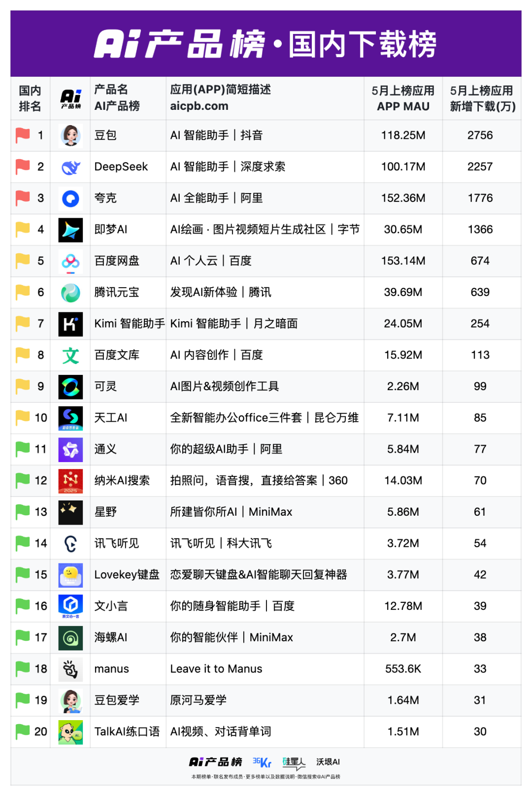
Task: Click the DeepSeek whale icon
Action: click(x=70, y=167)
